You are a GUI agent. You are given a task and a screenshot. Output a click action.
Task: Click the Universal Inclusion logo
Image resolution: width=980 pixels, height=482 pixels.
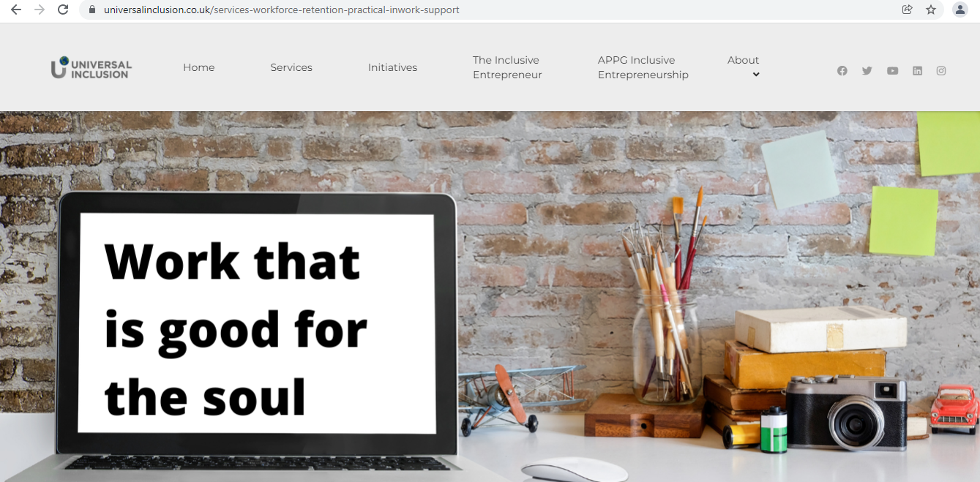(x=91, y=68)
